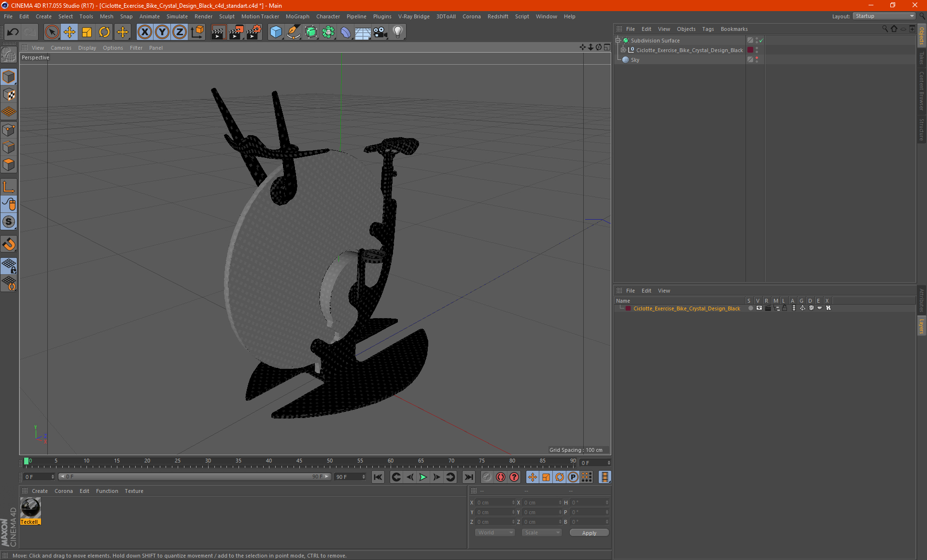
Task: Enable Axis mode L icon
Action: point(9,186)
